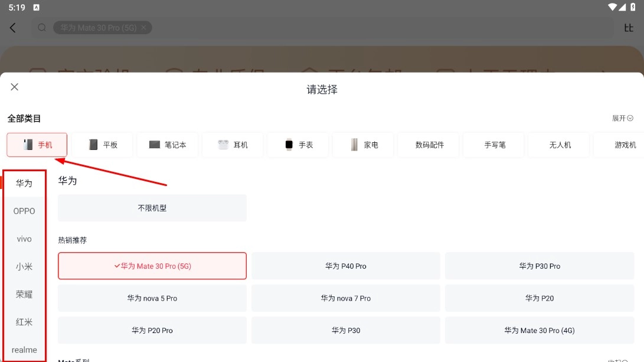Pick the 华为 P40 Pro model
Image resolution: width=644 pixels, height=362 pixels.
tap(345, 266)
